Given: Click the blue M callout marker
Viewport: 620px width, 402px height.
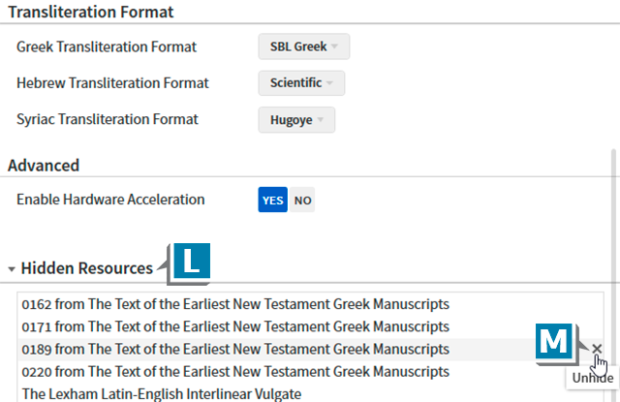Looking at the screenshot, I should [x=554, y=343].
